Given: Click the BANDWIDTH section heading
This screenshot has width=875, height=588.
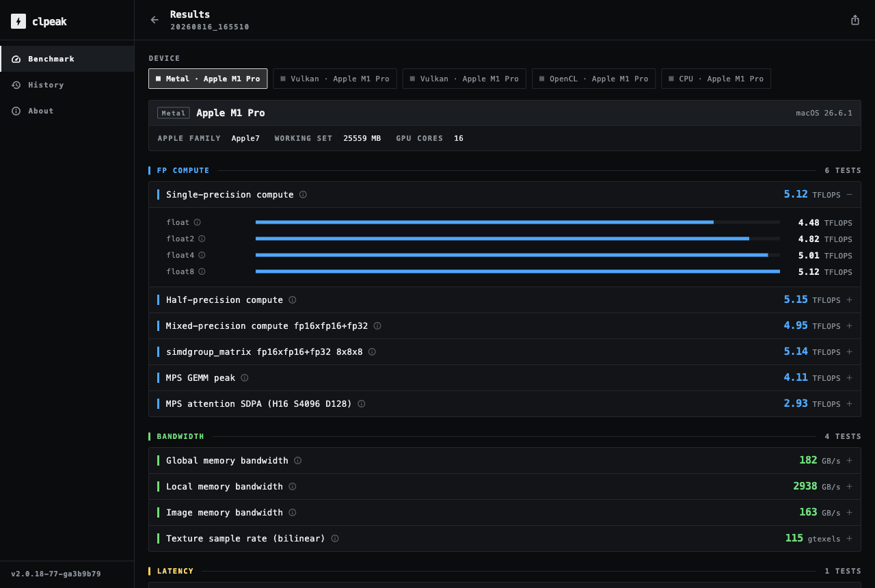Looking at the screenshot, I should 180,436.
